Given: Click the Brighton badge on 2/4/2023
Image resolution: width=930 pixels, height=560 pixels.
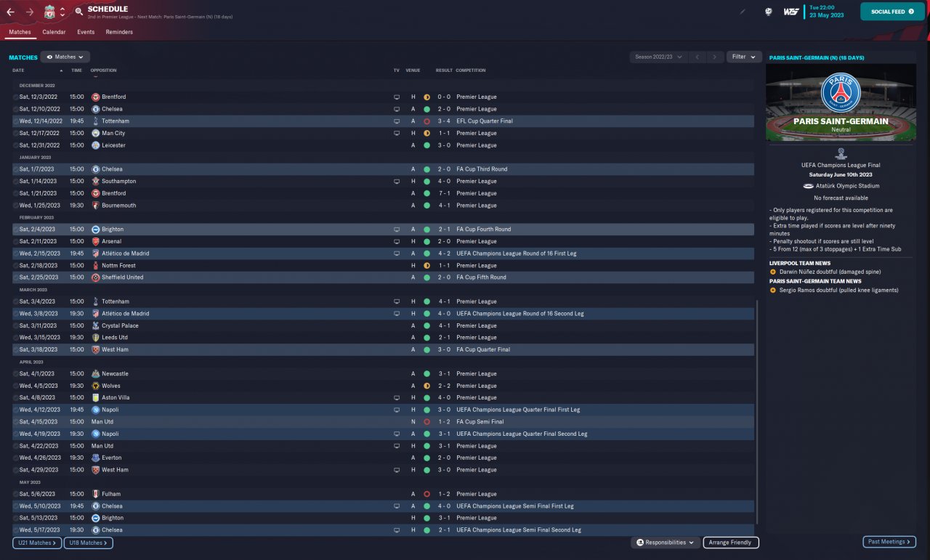Looking at the screenshot, I should coord(95,229).
